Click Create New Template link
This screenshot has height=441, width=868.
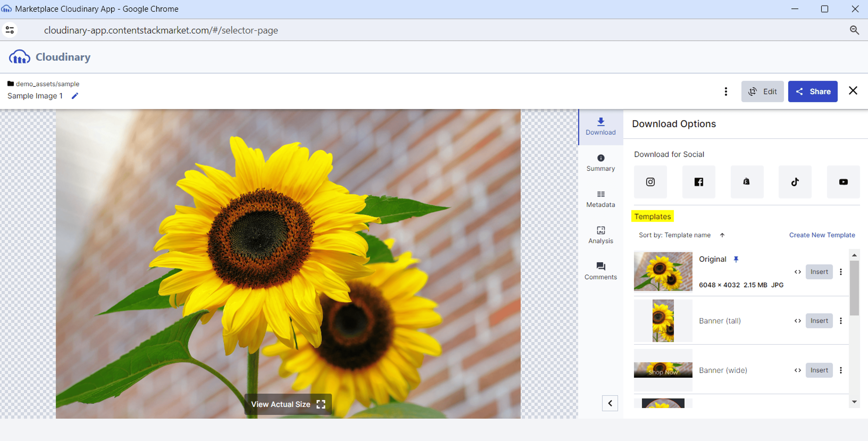pos(822,235)
